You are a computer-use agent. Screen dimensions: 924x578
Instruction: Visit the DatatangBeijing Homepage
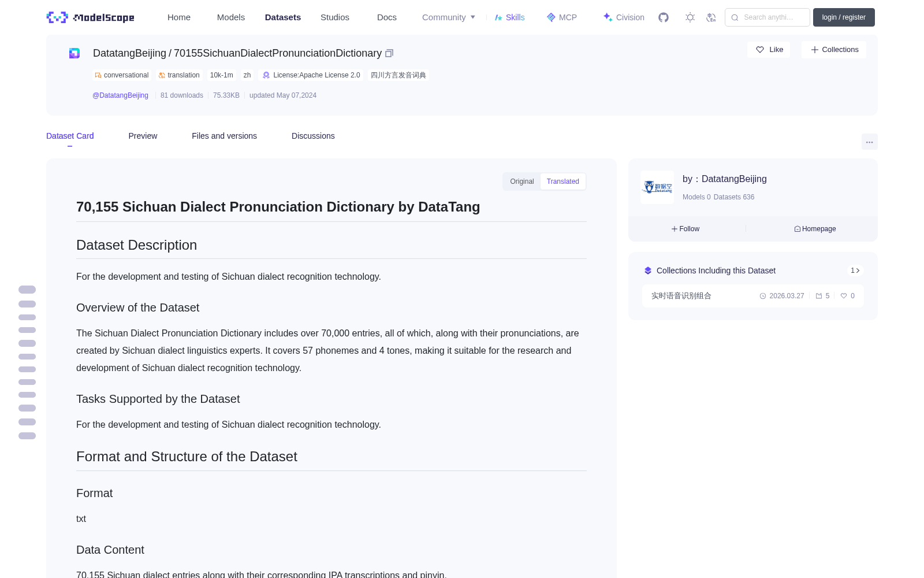point(815,229)
